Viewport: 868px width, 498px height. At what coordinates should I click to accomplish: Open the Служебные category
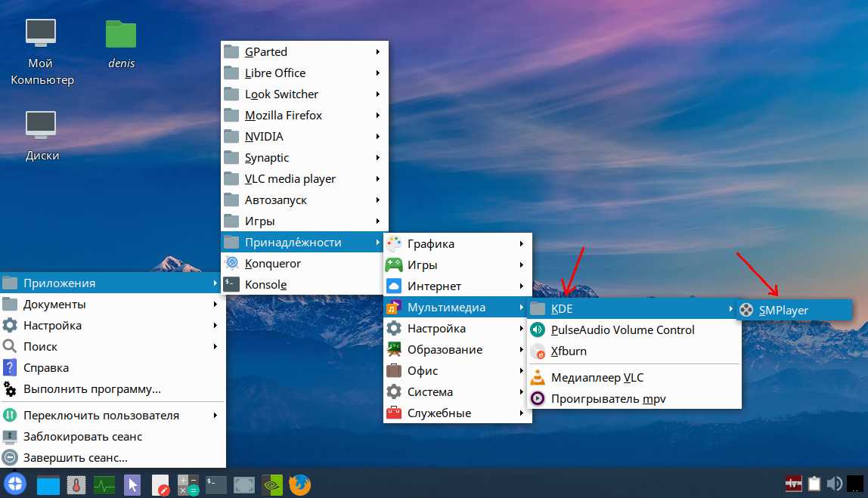click(x=457, y=413)
